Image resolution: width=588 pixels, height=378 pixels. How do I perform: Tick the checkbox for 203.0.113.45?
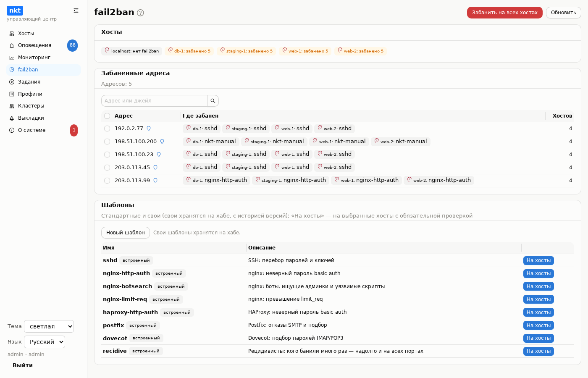107,168
